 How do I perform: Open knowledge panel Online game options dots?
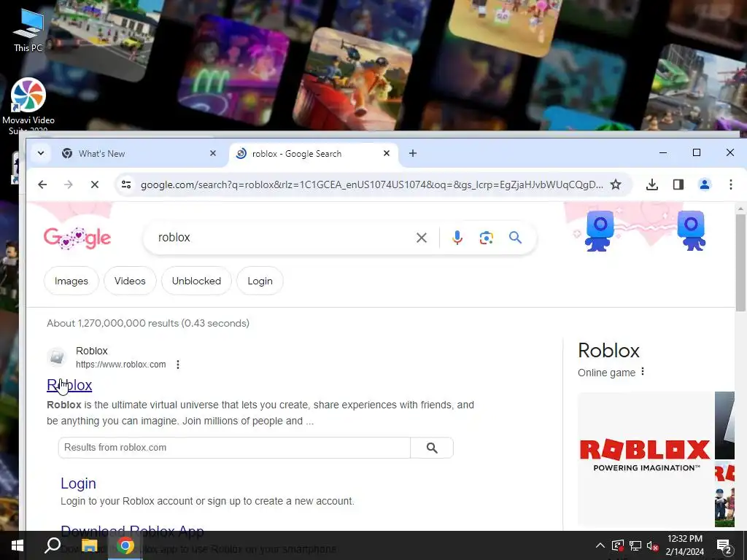point(643,371)
